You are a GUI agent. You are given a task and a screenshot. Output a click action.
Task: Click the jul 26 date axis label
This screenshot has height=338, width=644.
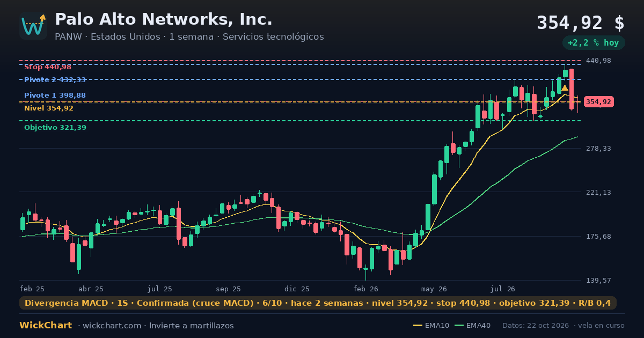click(x=503, y=289)
